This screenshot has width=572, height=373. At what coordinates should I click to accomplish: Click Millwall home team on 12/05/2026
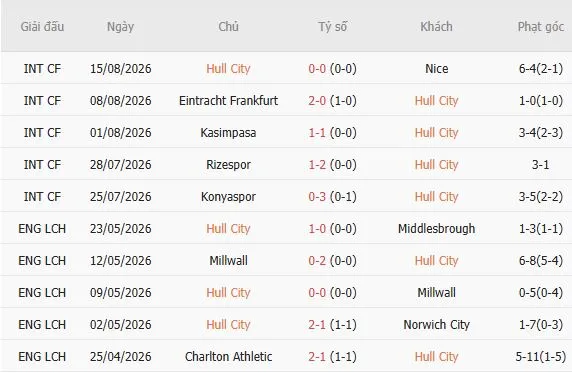tap(228, 261)
